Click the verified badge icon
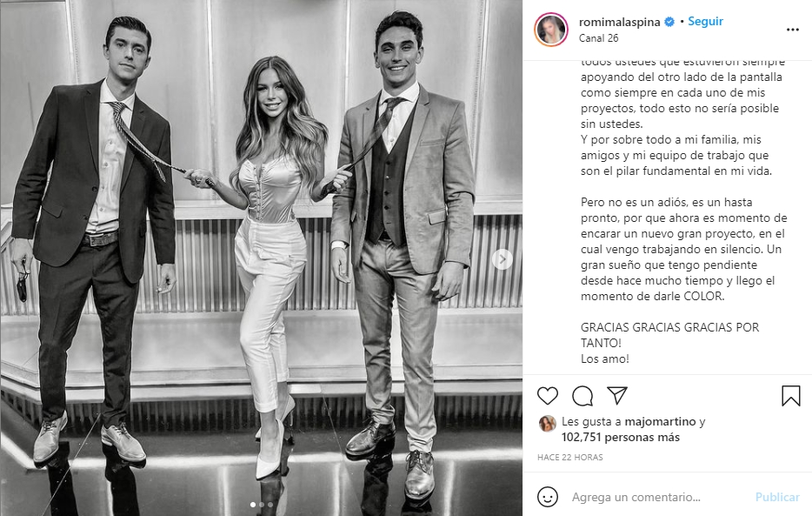Screen dimensions: 812x516 click(669, 22)
